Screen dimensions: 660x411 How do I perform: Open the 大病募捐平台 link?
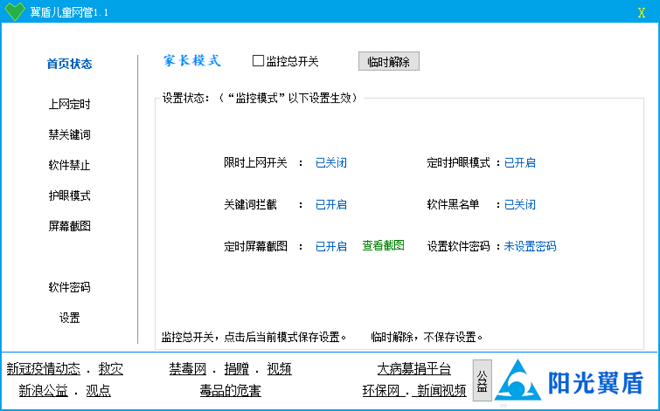pyautogui.click(x=414, y=369)
